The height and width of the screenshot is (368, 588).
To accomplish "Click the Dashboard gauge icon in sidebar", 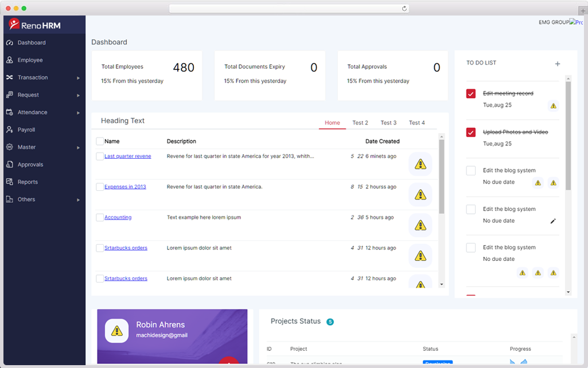I will [x=9, y=43].
